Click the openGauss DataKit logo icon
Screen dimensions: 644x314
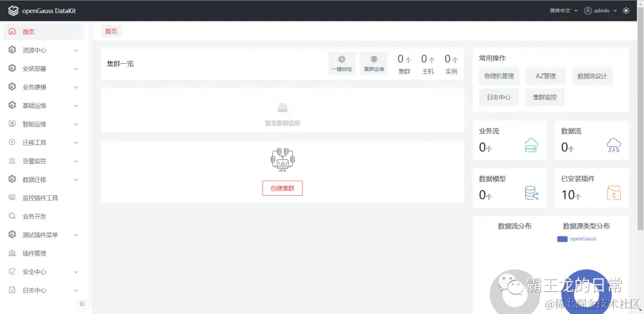(x=14, y=11)
